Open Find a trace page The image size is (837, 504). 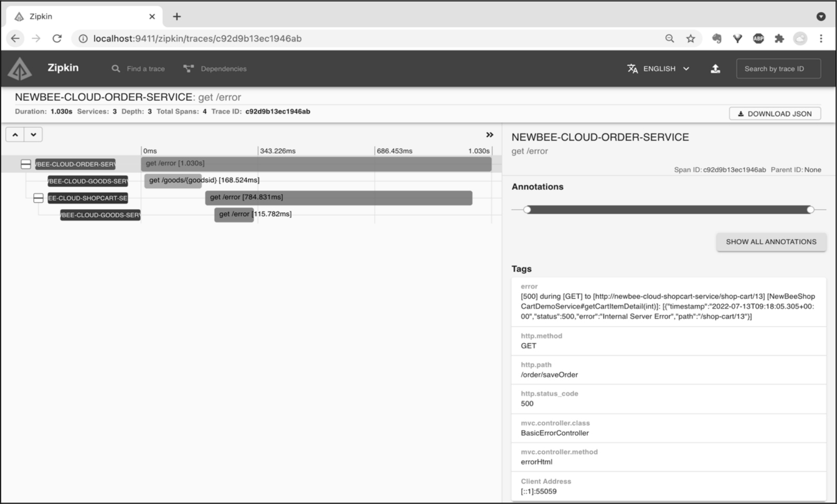click(x=138, y=69)
